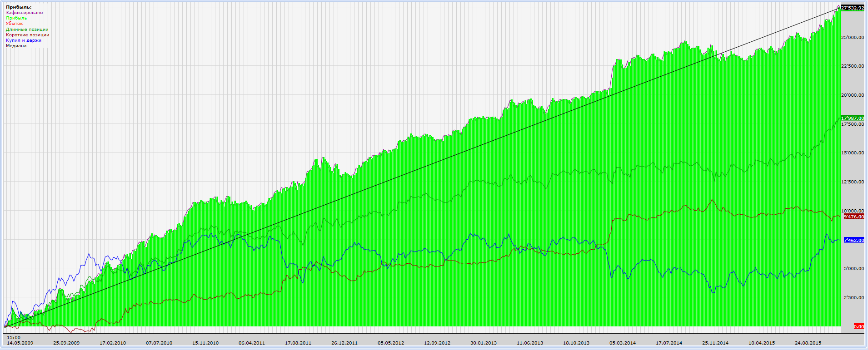Viewport: 868px width, 350px height.
Task: Select the 17'987.00 green value label
Action: (853, 118)
